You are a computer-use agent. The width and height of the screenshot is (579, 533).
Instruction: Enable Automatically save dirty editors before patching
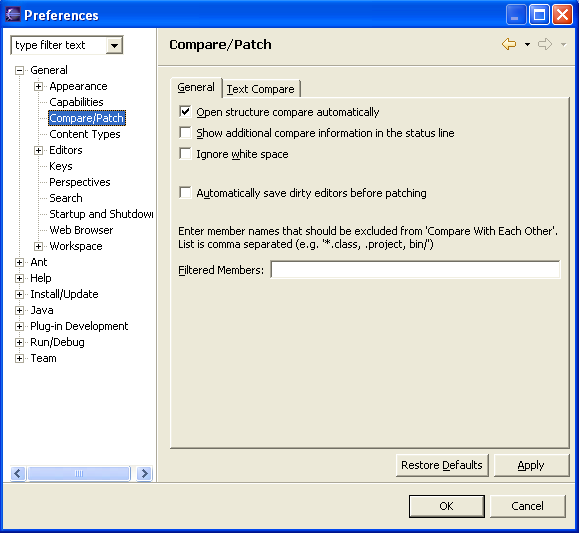pyautogui.click(x=185, y=192)
